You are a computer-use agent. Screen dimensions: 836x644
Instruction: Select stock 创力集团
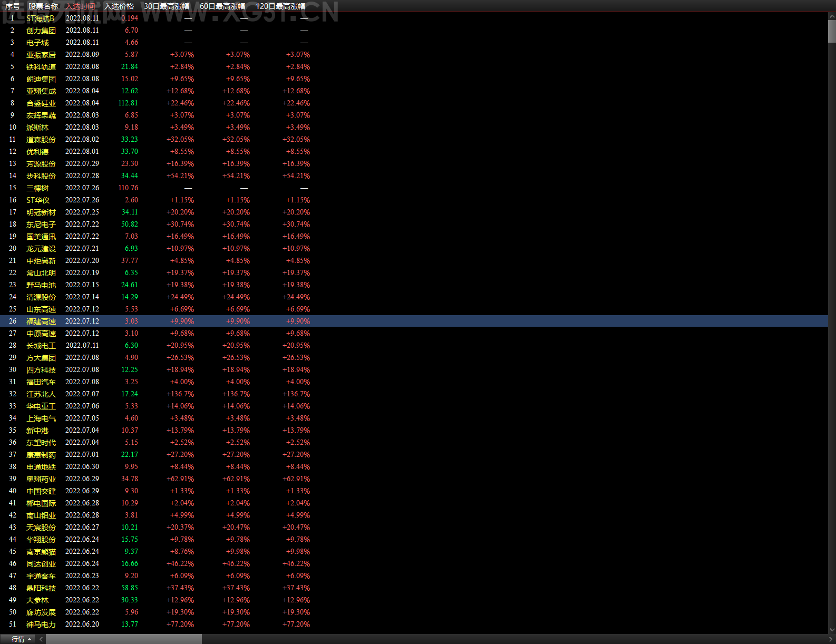tap(41, 31)
